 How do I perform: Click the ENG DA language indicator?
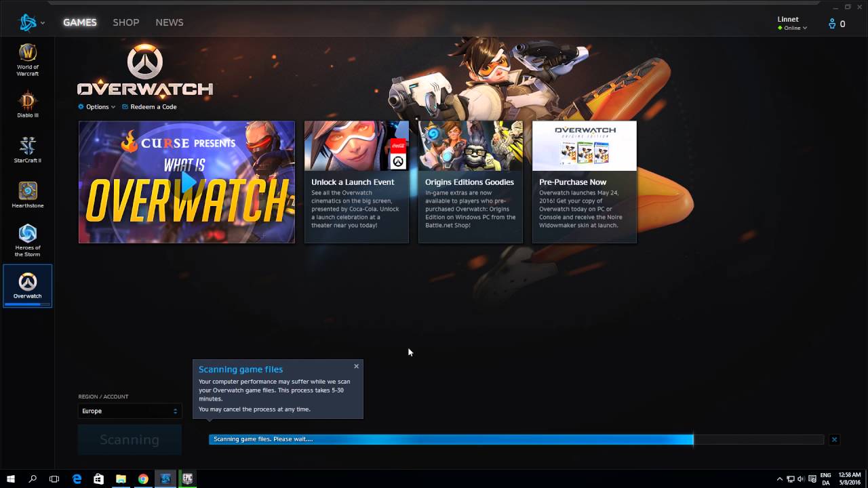click(825, 479)
